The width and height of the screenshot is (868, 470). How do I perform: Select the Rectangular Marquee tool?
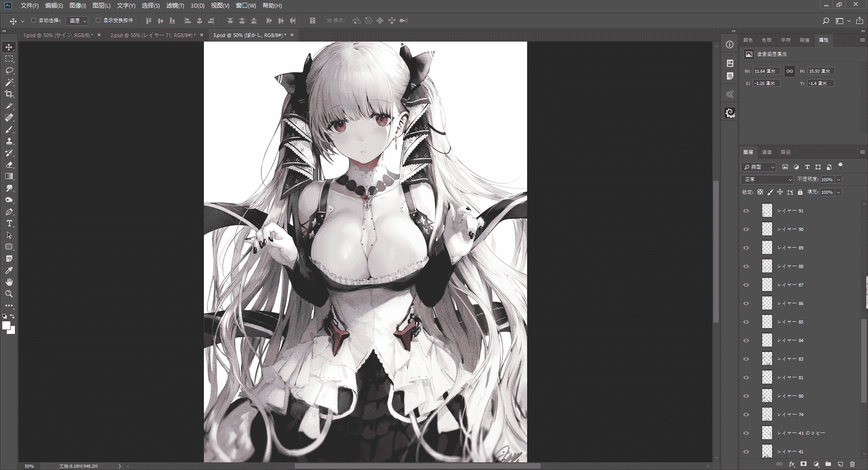click(x=9, y=59)
